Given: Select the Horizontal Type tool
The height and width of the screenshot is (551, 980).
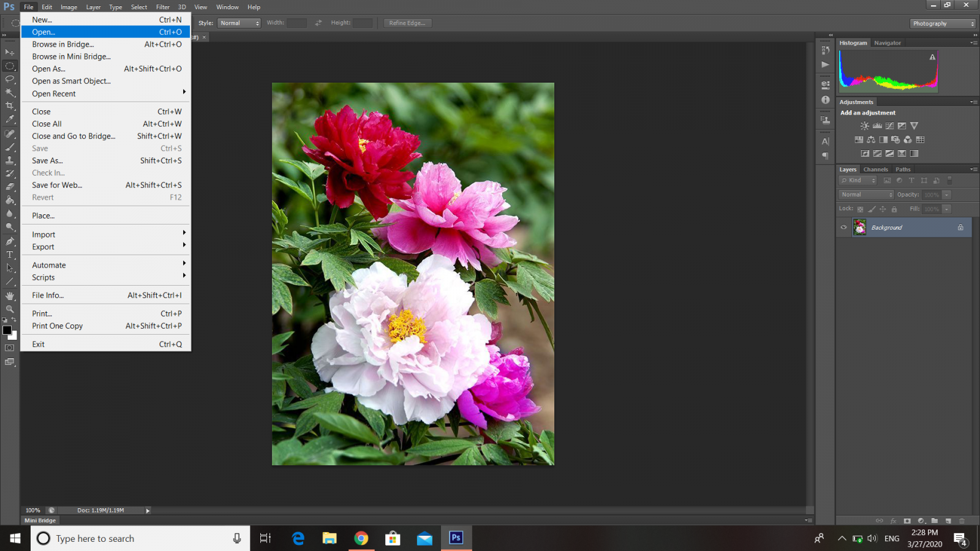Looking at the screenshot, I should pos(10,255).
